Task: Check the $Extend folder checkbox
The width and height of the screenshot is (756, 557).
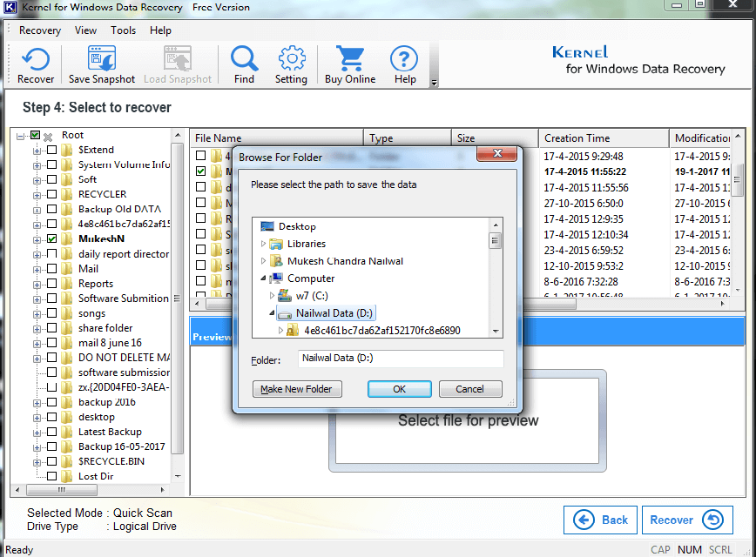Action: coord(52,150)
